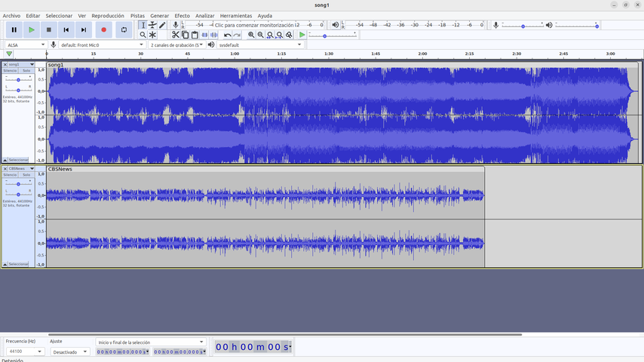Select the Draw pencil tool
The height and width of the screenshot is (362, 644).
click(x=162, y=25)
